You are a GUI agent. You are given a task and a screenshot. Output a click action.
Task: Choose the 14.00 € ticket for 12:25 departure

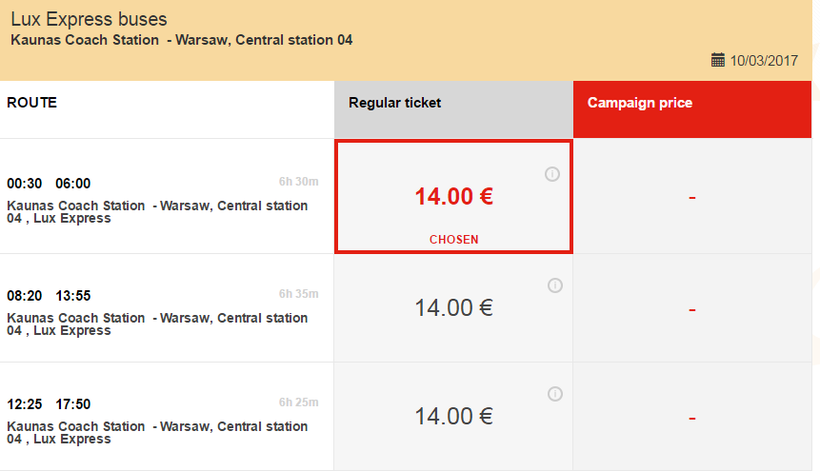point(454,415)
